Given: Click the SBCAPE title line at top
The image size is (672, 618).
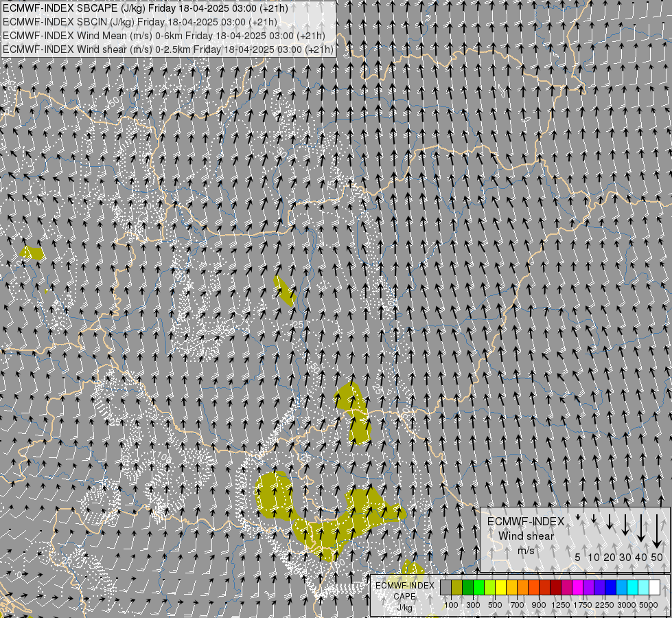Looking at the screenshot, I should pyautogui.click(x=146, y=8).
